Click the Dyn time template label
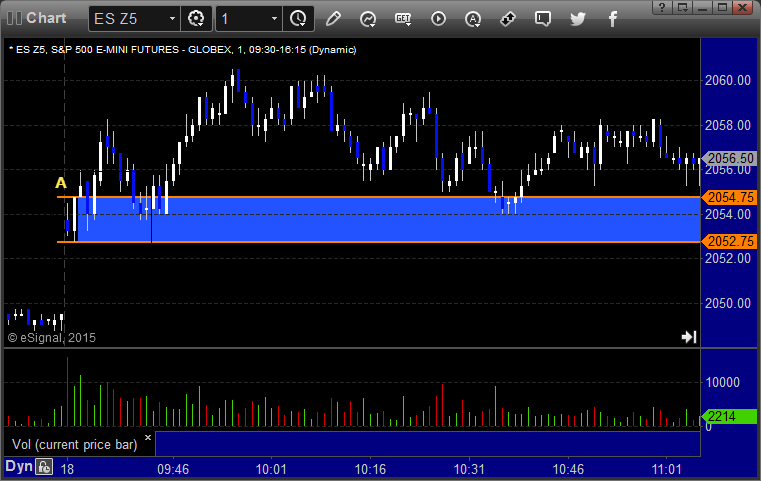This screenshot has height=481, width=761. [19, 466]
